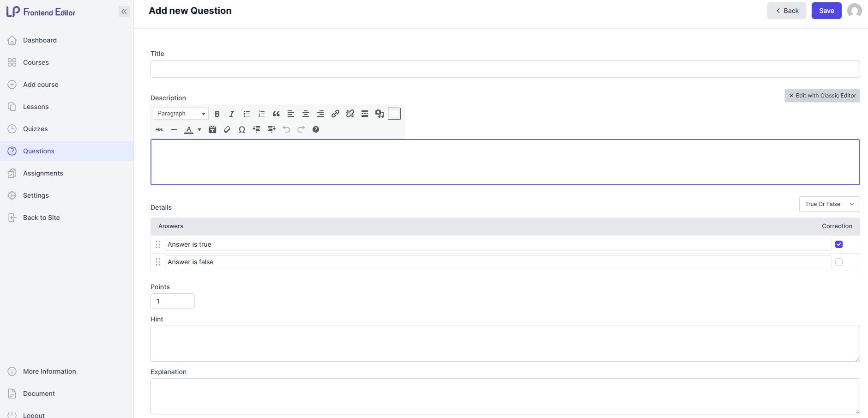Click into the Title input field

point(505,69)
